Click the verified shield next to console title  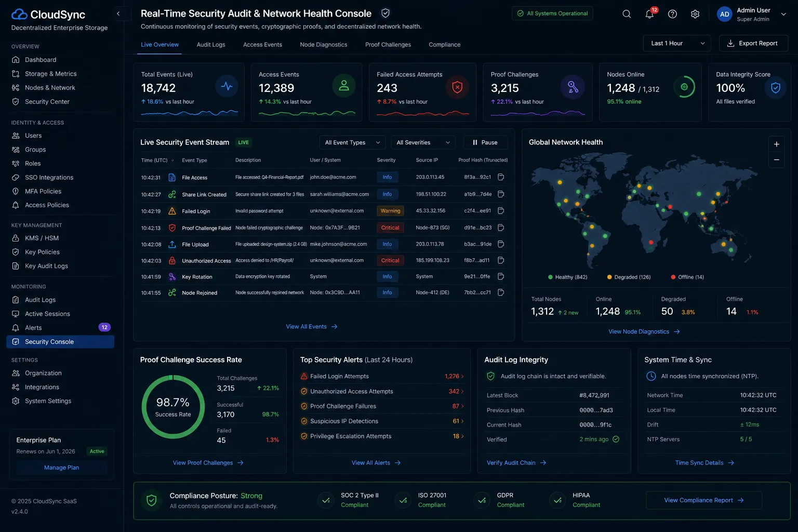pos(385,13)
